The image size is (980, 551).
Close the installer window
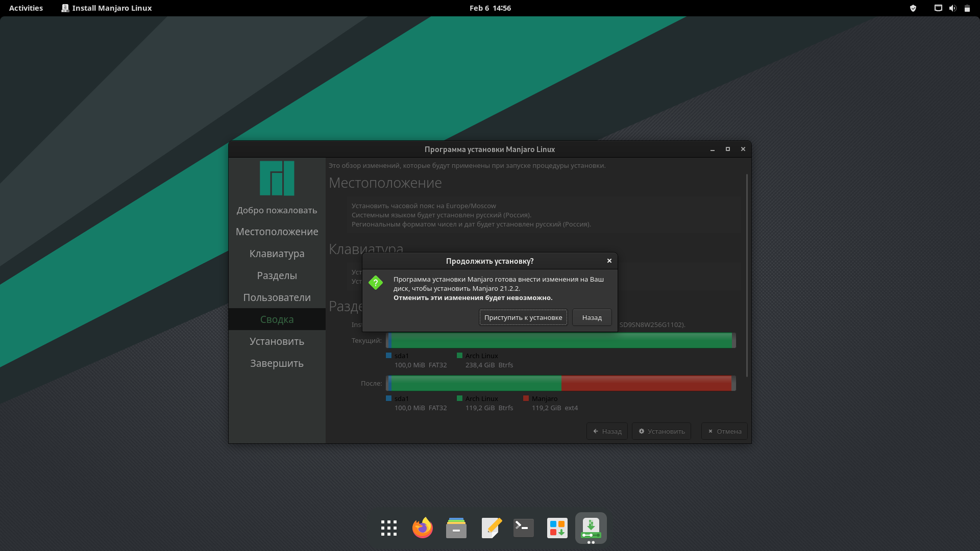click(x=743, y=149)
